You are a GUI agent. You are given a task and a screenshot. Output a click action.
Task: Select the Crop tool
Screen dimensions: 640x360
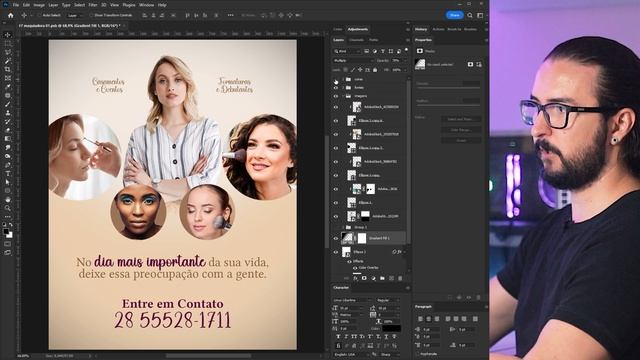(x=7, y=69)
